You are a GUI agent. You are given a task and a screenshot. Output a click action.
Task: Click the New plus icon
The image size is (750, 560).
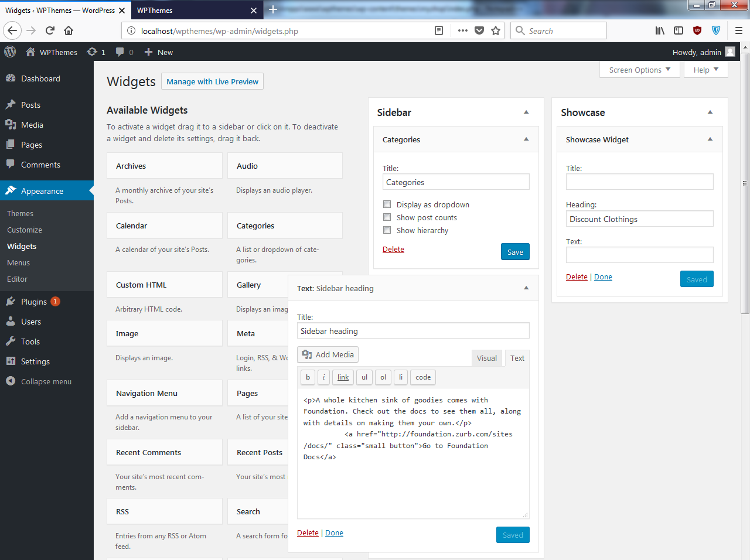click(x=148, y=52)
